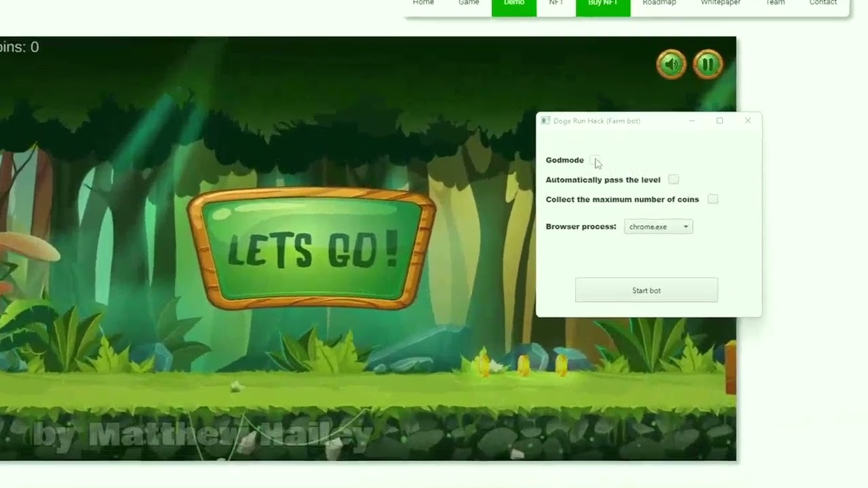Screen dimensions: 868x488
Task: Open the Roadmap menu item
Action: click(659, 3)
